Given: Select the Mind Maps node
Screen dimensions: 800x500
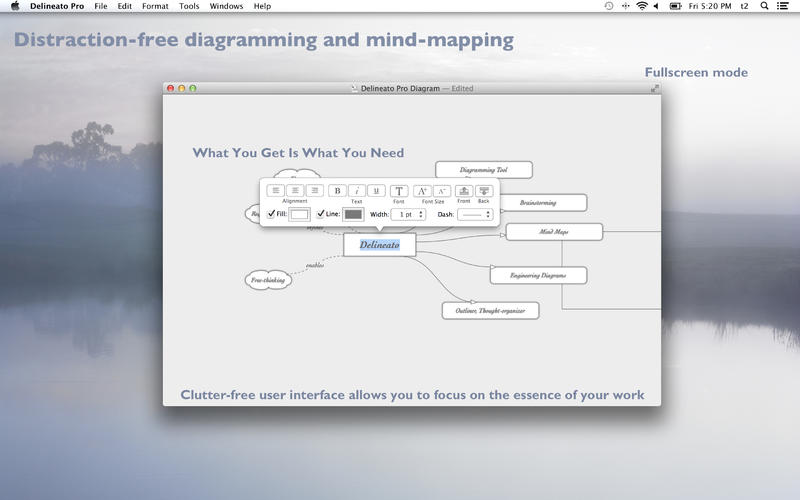Looking at the screenshot, I should (x=554, y=232).
